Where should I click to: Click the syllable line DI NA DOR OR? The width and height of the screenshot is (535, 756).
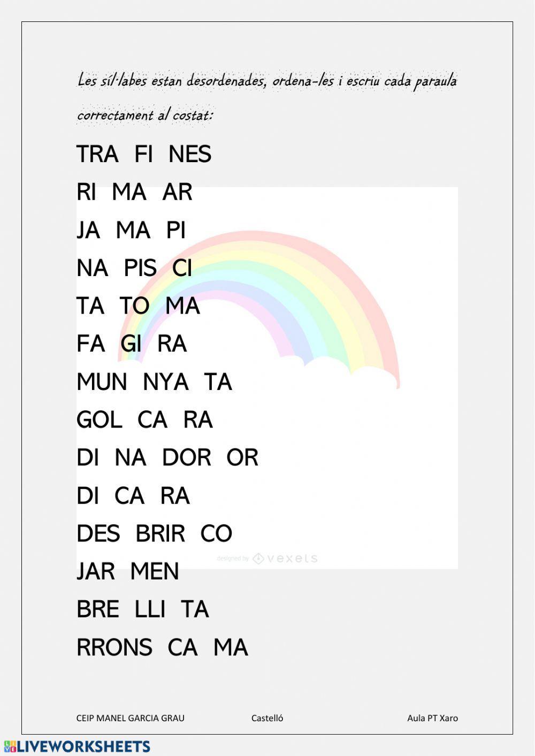167,457
